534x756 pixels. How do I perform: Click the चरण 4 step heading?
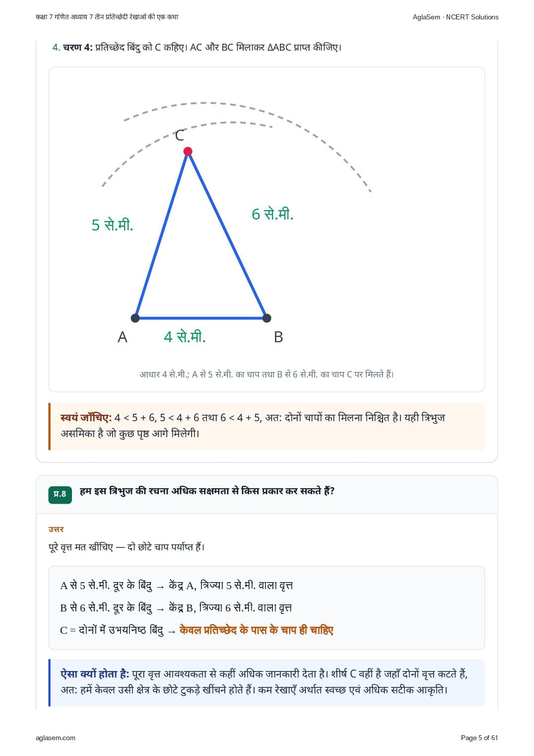78,48
